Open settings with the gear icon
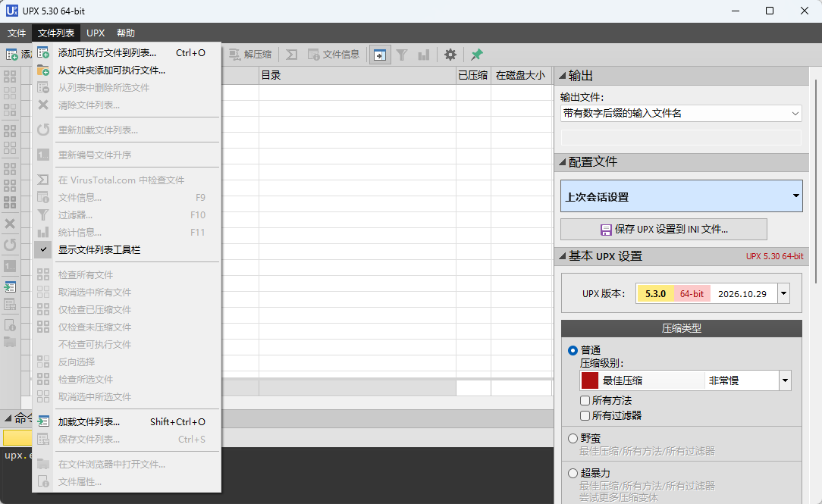This screenshot has height=504, width=822. 450,55
